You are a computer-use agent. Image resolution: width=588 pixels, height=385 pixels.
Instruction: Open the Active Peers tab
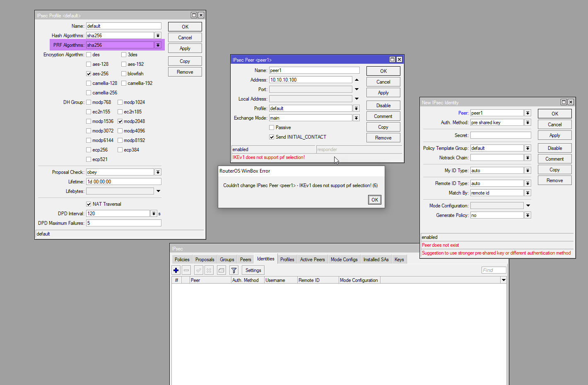click(x=313, y=260)
